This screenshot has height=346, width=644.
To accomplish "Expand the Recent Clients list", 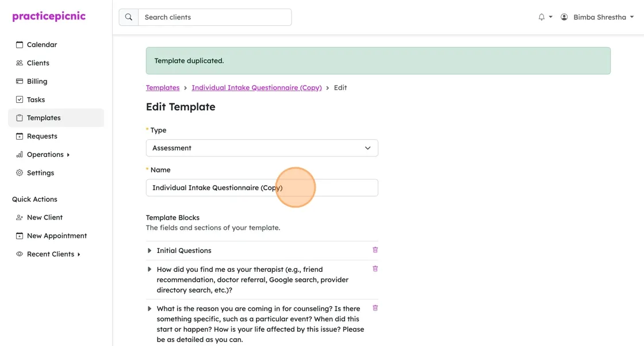I will pos(79,255).
